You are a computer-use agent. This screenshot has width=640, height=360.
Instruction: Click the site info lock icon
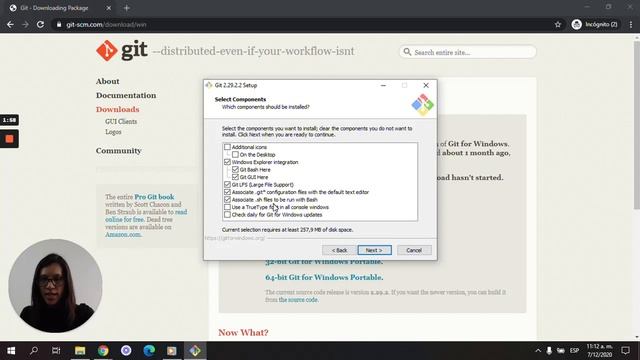pyautogui.click(x=59, y=24)
